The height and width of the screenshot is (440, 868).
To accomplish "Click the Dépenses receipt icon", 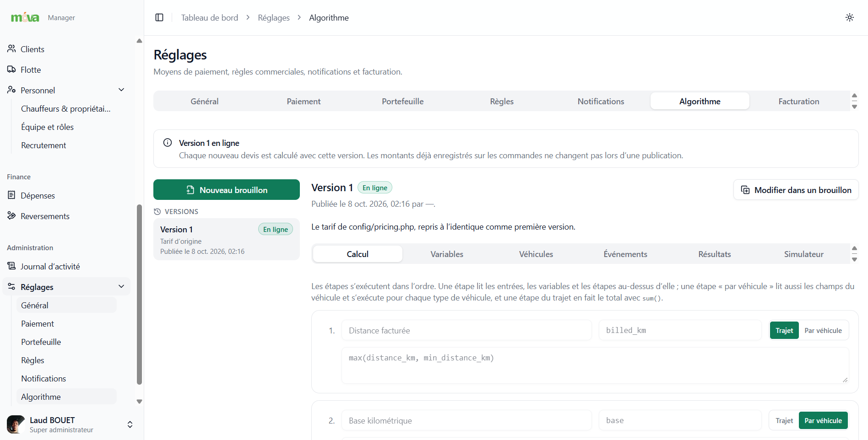I will 11,195.
